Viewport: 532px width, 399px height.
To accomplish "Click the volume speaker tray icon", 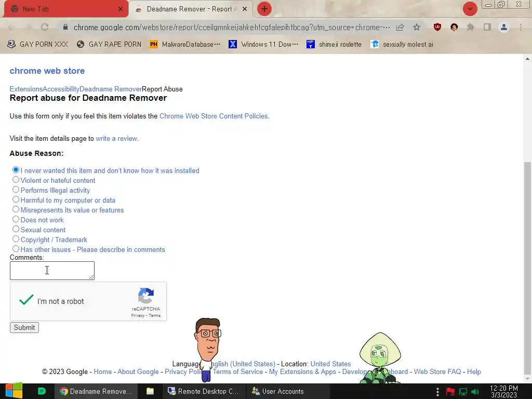I will pos(475,392).
